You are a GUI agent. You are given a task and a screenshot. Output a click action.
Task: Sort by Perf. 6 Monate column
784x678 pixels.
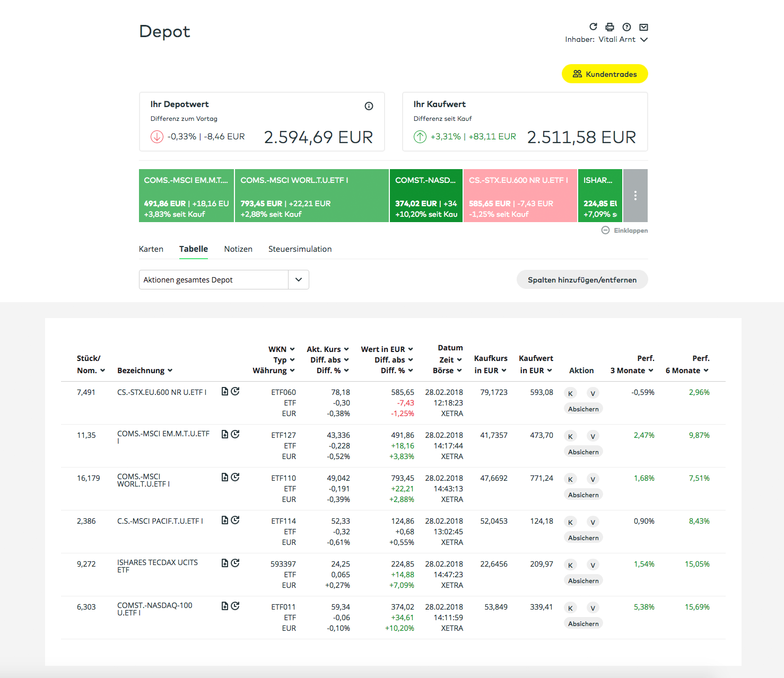pos(687,365)
